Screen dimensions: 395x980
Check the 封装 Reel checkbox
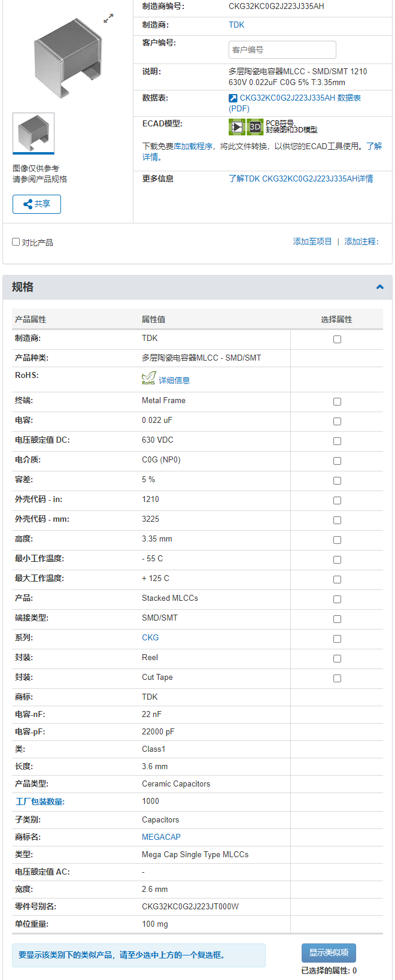pos(337,658)
